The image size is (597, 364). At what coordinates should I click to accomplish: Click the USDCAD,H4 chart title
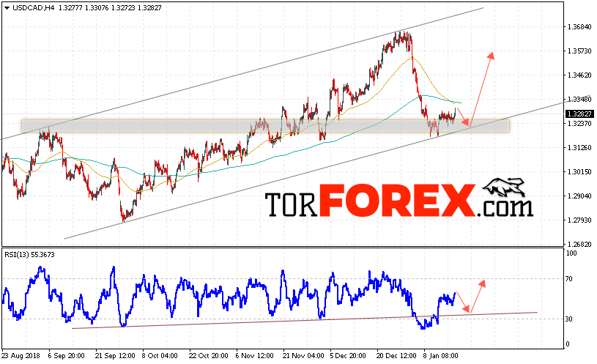(x=33, y=8)
